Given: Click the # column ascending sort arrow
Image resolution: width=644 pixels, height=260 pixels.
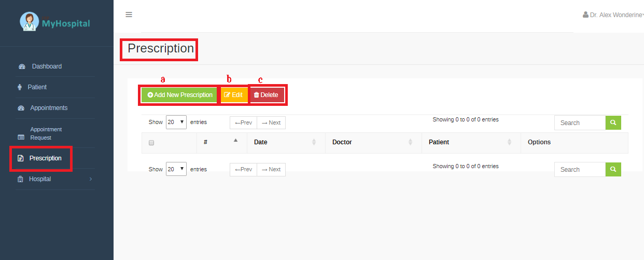Looking at the screenshot, I should coord(235,140).
